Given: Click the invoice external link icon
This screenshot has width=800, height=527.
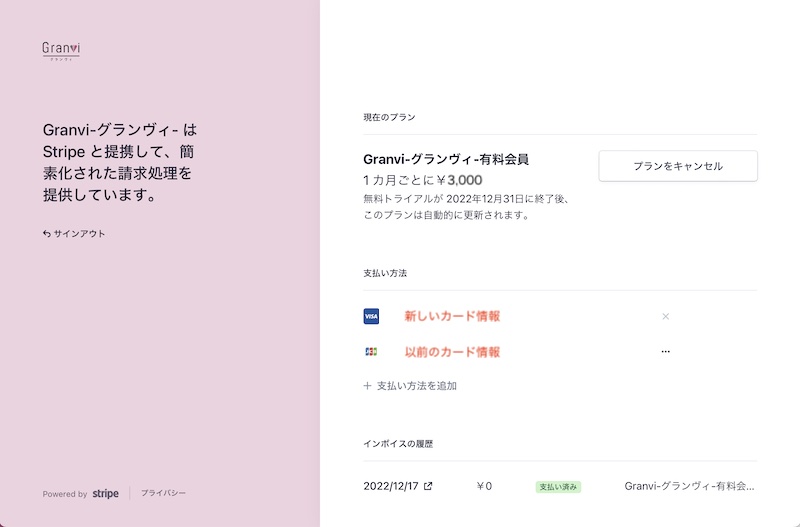Looking at the screenshot, I should coord(428,486).
